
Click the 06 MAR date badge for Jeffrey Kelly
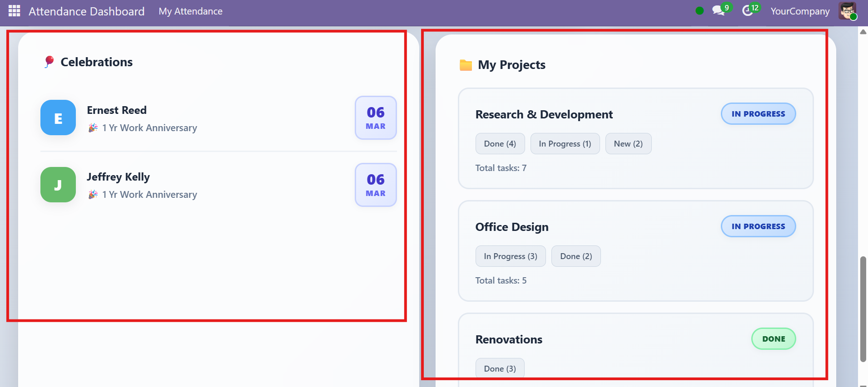(376, 185)
